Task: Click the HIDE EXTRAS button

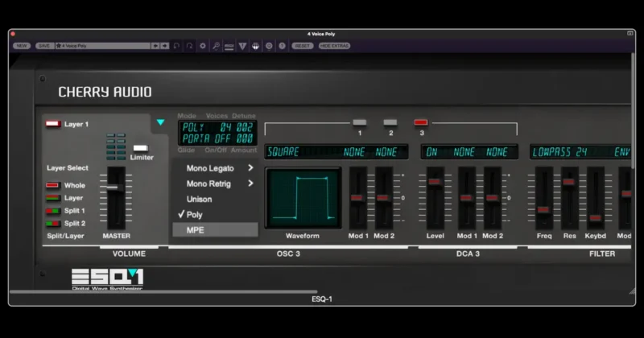Action: pos(334,46)
